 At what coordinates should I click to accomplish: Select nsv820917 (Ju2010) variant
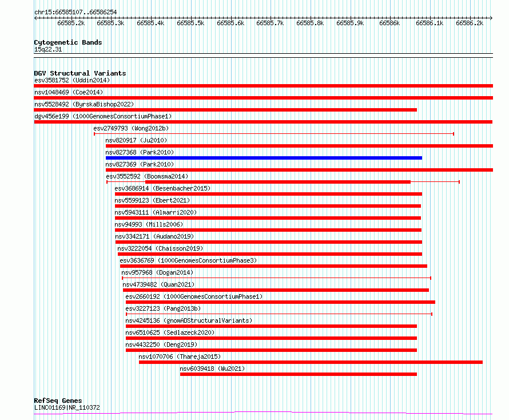[x=299, y=146]
